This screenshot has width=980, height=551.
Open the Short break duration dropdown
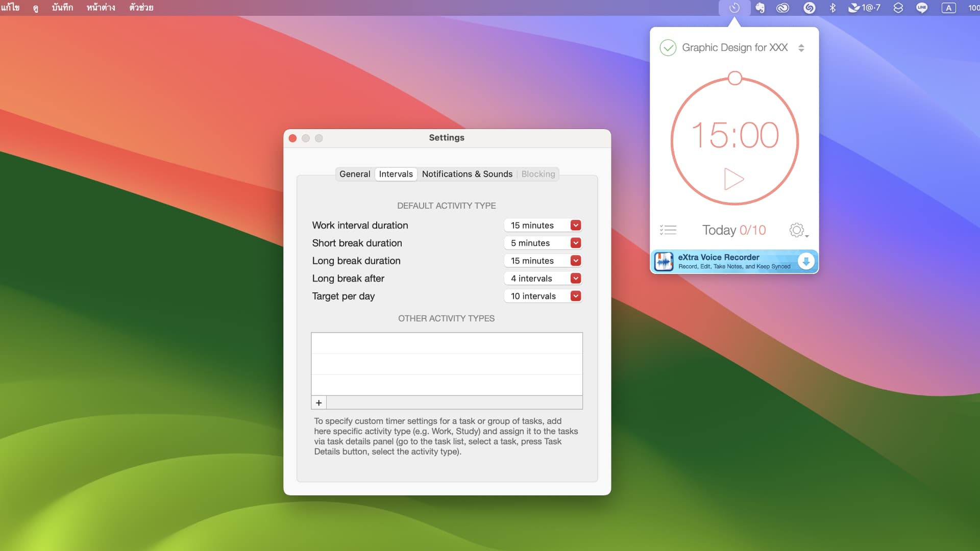(x=575, y=243)
